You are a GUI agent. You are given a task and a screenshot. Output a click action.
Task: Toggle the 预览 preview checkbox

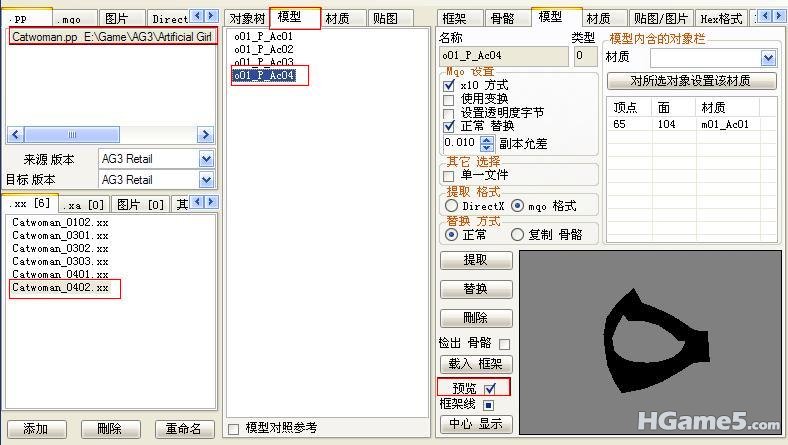pyautogui.click(x=489, y=388)
